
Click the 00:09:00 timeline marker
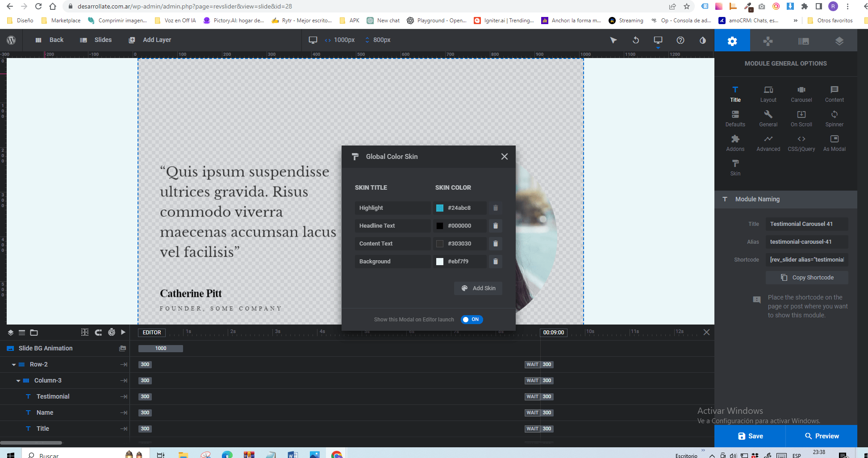click(x=554, y=333)
